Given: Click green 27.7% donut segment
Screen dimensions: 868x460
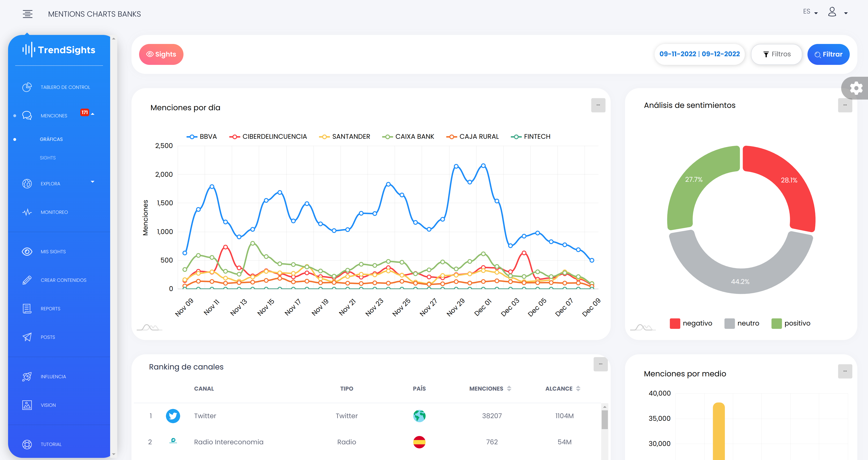Looking at the screenshot, I should point(694,180).
